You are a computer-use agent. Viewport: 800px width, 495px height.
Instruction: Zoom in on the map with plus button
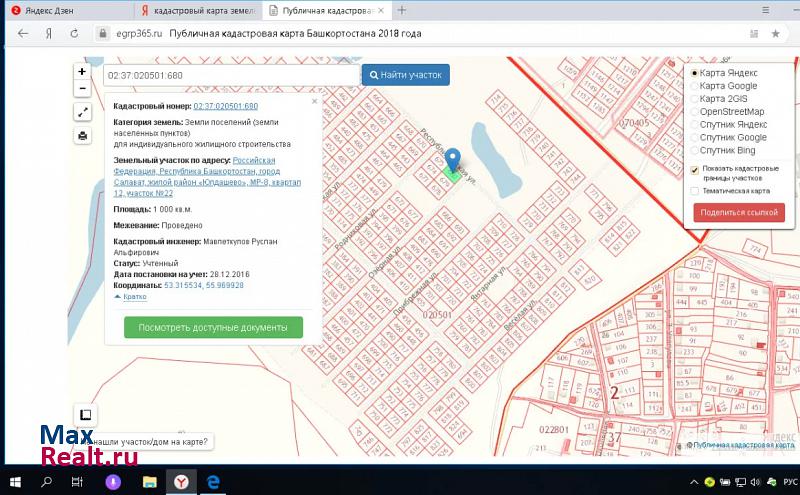click(82, 72)
